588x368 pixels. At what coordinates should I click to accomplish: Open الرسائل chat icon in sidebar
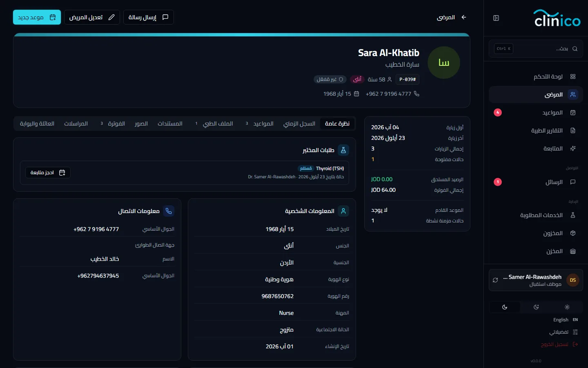(573, 182)
